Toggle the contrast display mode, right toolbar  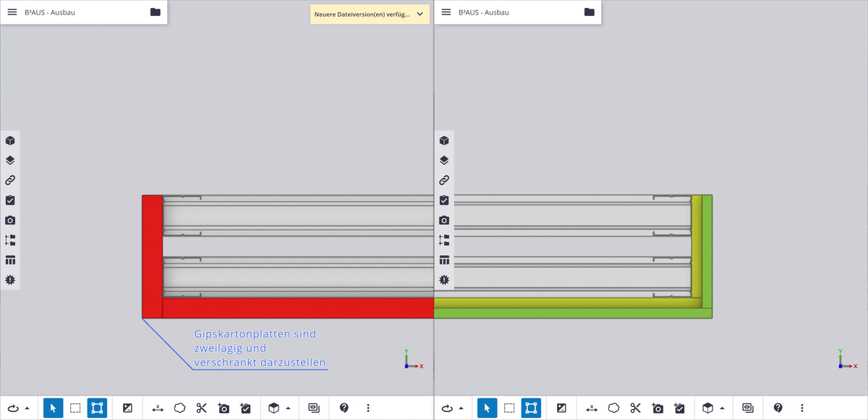tap(561, 408)
